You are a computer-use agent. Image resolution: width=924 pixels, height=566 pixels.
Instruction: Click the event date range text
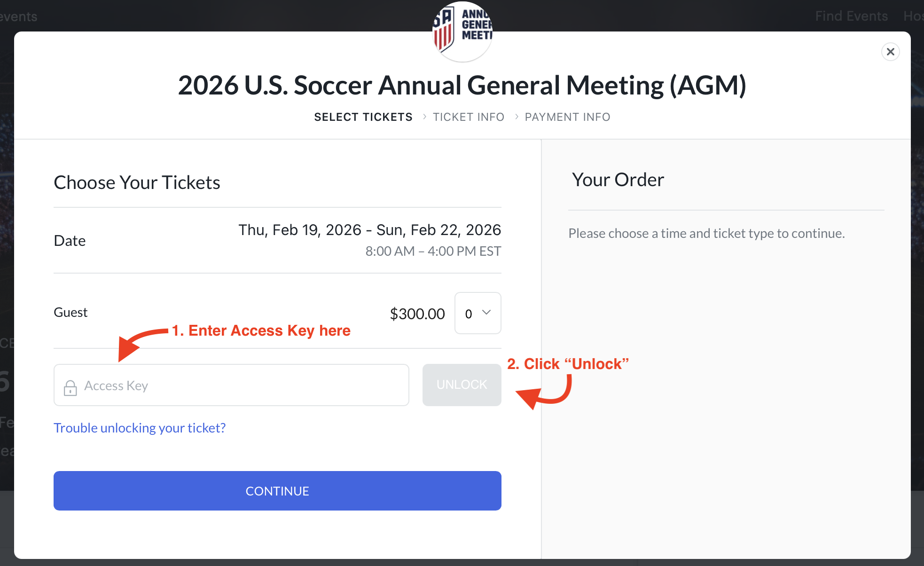(369, 230)
